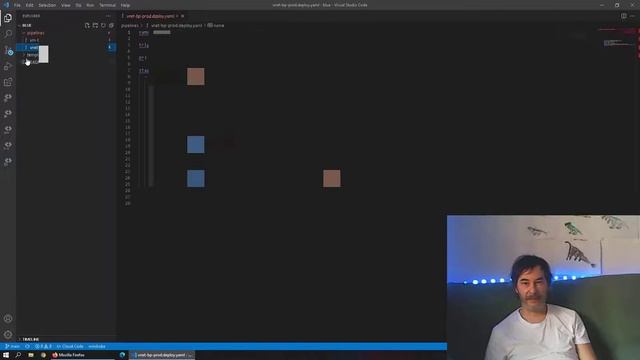This screenshot has width=640, height=360.
Task: Open File Explorer from the taskbar
Action: point(31,355)
